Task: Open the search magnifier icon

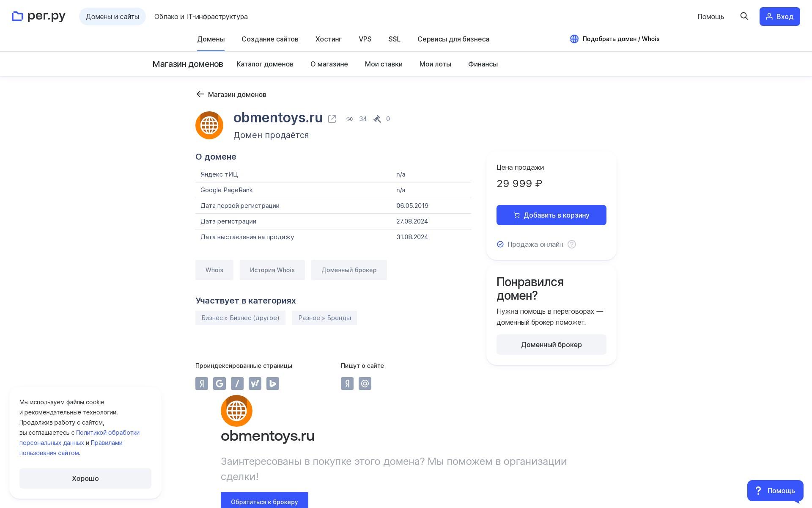Action: pyautogui.click(x=744, y=17)
